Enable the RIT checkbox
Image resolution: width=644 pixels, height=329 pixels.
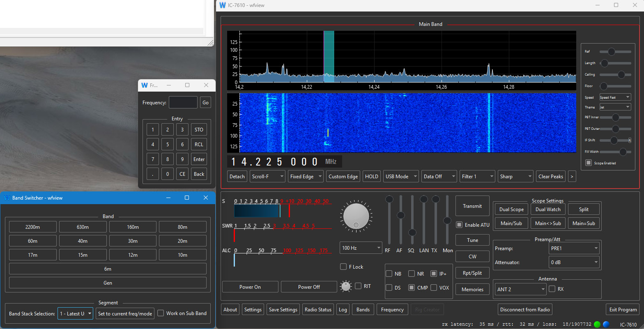pos(358,286)
